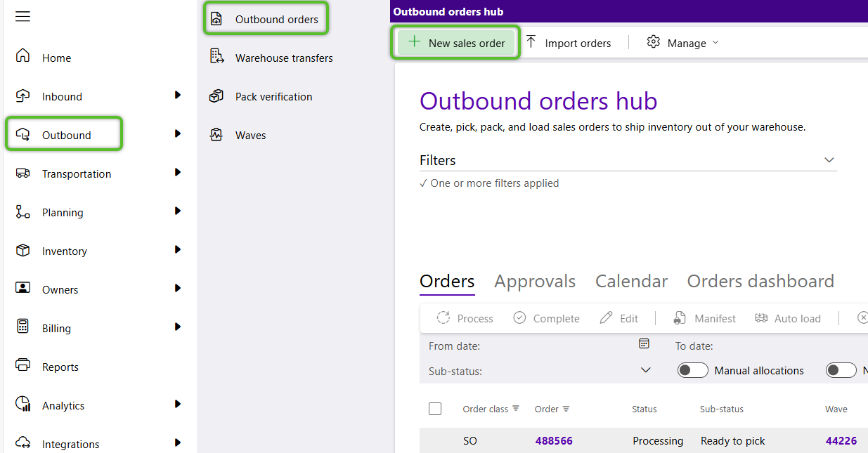Click the Process dashed circle icon
Image resolution: width=868 pixels, height=453 pixels.
click(x=443, y=317)
